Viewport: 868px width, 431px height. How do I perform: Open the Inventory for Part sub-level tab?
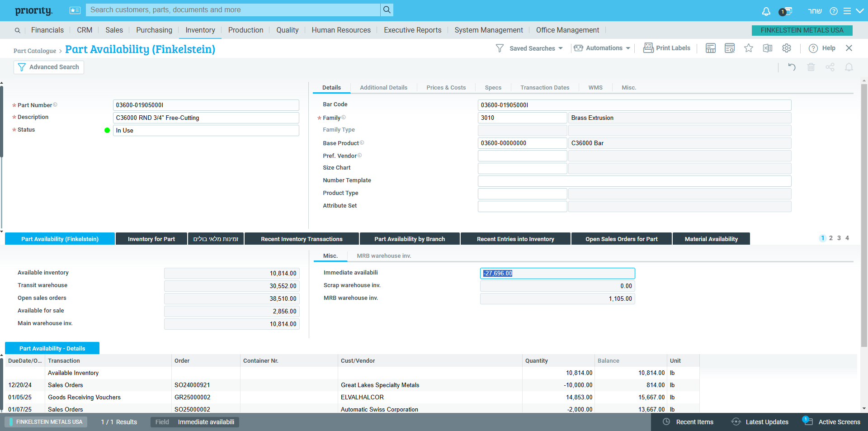pos(151,239)
